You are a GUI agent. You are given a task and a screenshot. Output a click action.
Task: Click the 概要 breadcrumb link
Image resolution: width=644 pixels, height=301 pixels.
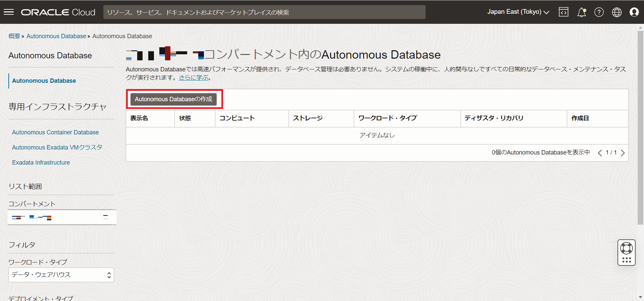tap(14, 36)
